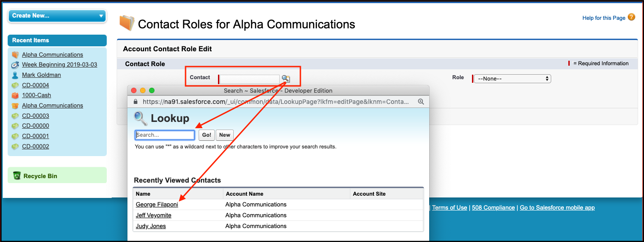Viewport: 644px width, 242px height.
Task: Select Jeff Veyomite contact
Action: [x=154, y=215]
